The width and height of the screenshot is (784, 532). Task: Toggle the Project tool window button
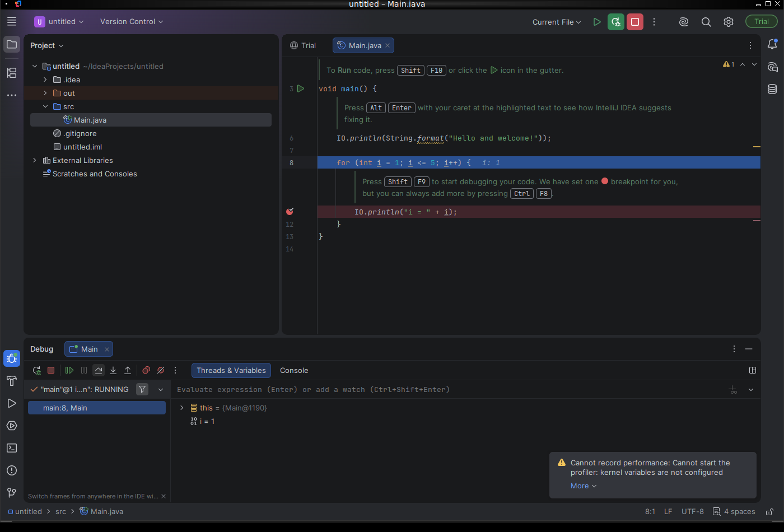coord(12,44)
